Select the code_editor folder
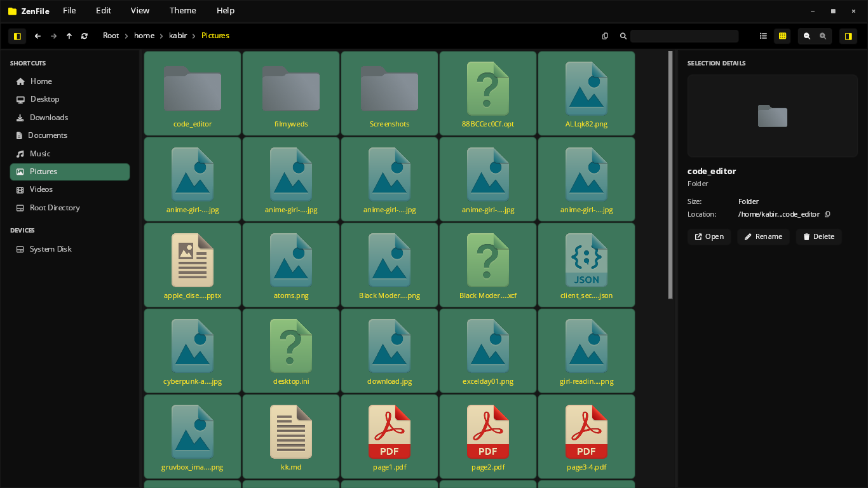 click(193, 93)
